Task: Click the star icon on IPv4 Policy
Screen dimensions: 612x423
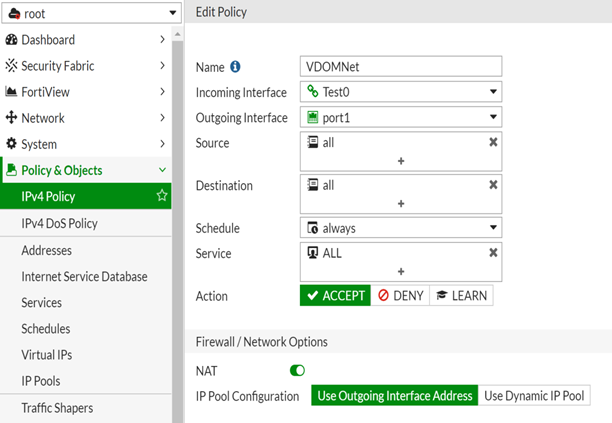Action: click(162, 196)
